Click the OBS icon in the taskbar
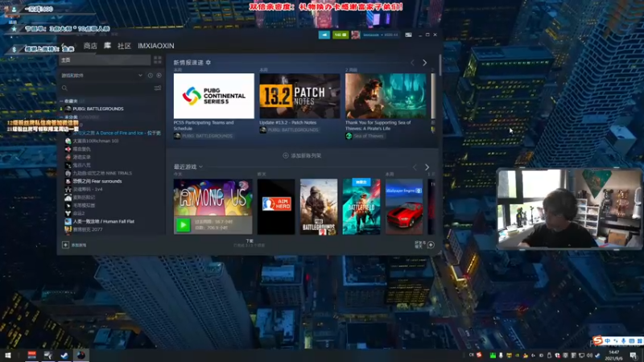 coord(80,356)
